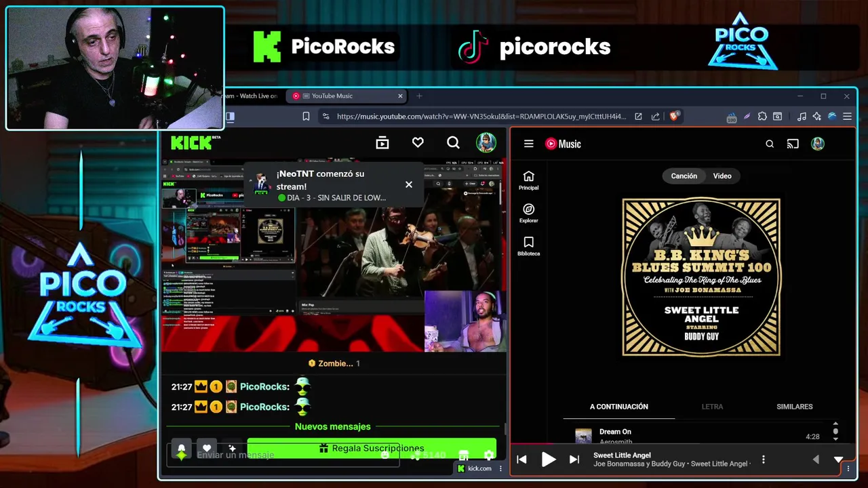
Task: Click the Kick stream video player
Action: point(334,256)
